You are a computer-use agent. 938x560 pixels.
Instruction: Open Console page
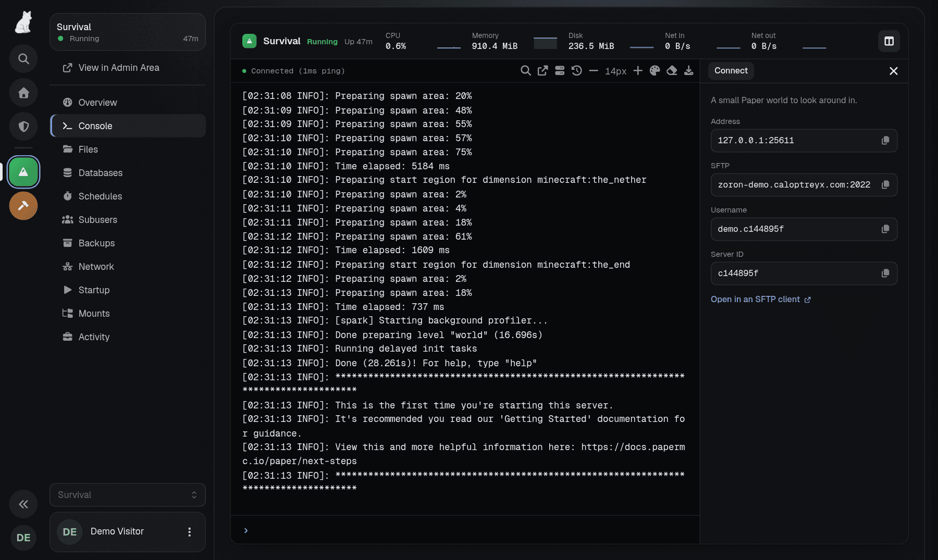[128, 126]
